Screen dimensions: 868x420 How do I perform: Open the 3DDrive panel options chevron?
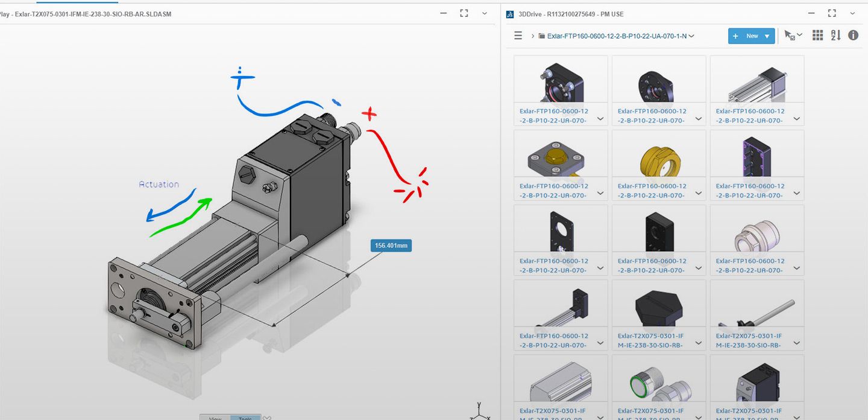(x=852, y=13)
